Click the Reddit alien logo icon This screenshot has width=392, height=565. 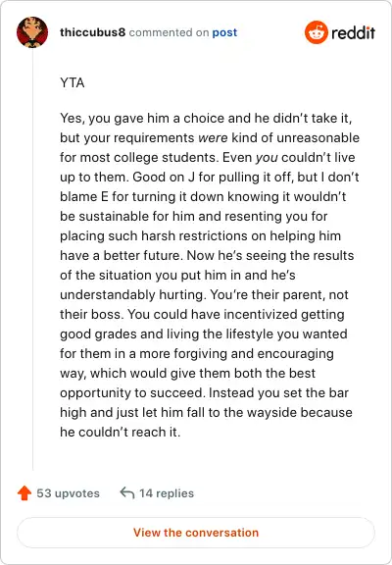[317, 32]
